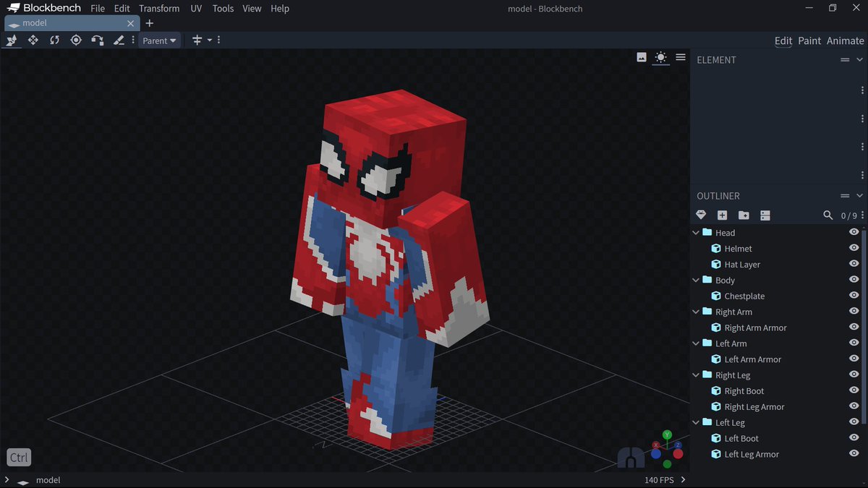The image size is (868, 488).
Task: Select the paint brush tool icon
Action: (x=119, y=40)
